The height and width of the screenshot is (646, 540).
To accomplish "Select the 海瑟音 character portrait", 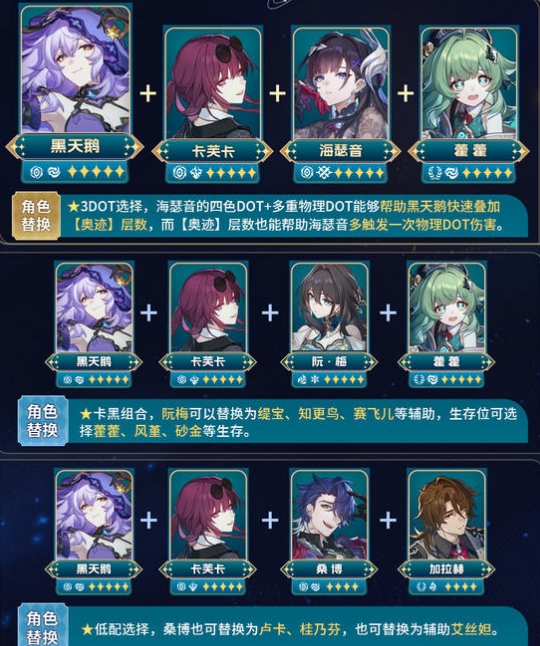I will 340,83.
